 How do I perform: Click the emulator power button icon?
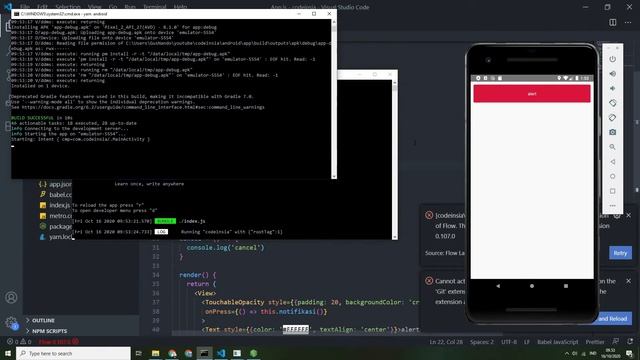tap(612, 59)
